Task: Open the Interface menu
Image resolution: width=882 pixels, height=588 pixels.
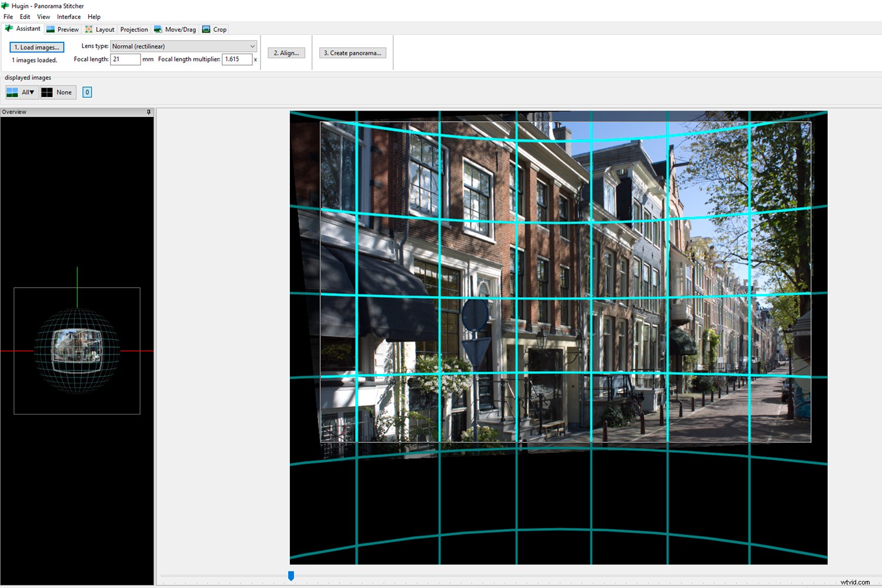Action: point(68,16)
